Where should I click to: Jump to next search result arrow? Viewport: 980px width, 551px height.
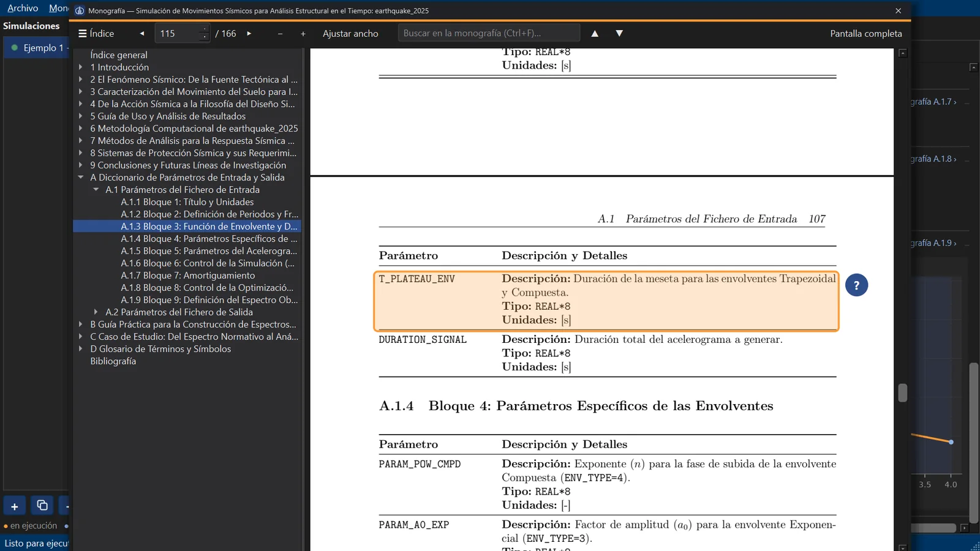pyautogui.click(x=619, y=33)
